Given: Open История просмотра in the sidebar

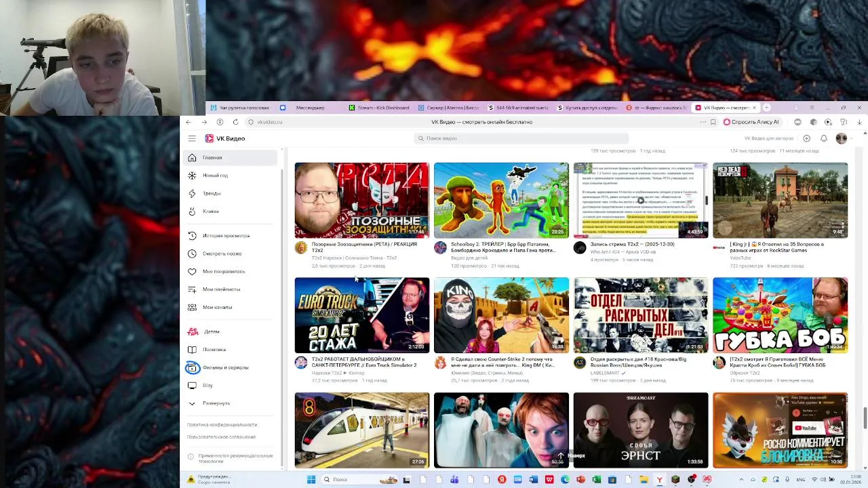Looking at the screenshot, I should (x=231, y=235).
